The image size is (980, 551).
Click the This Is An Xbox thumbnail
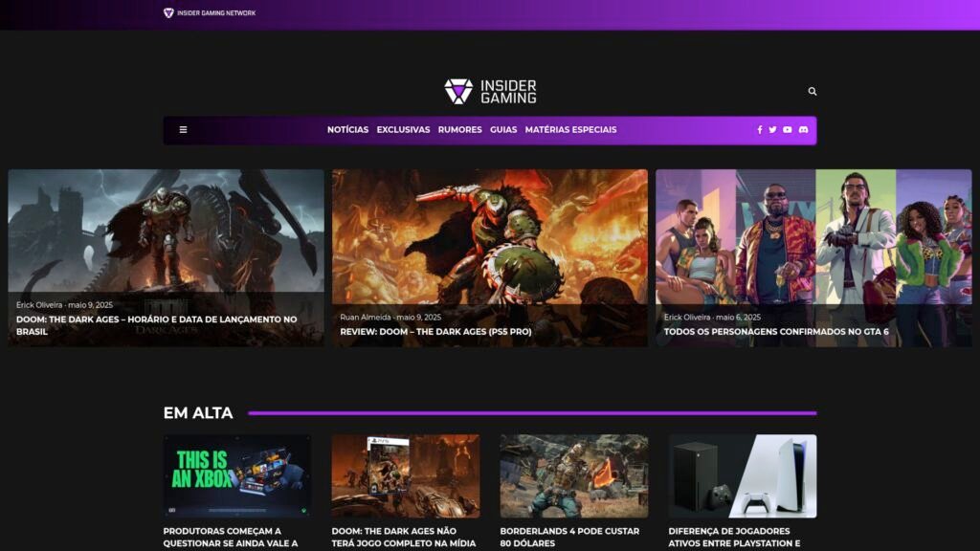pos(237,476)
